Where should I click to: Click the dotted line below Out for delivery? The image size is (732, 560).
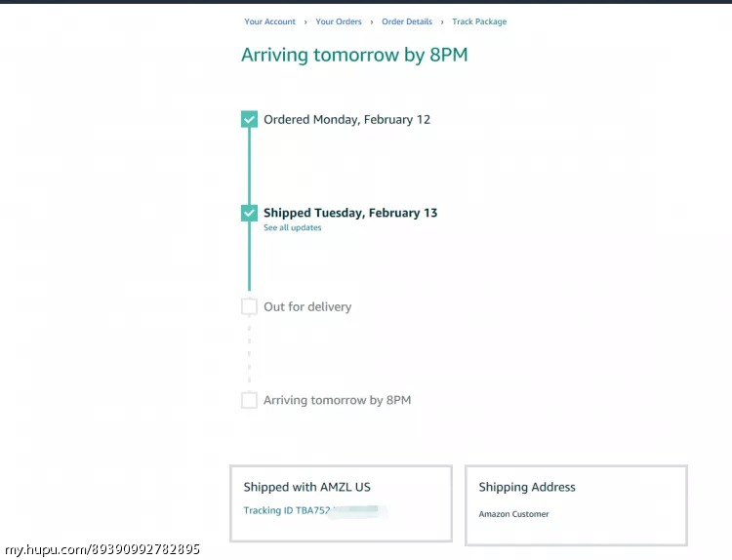pos(249,353)
